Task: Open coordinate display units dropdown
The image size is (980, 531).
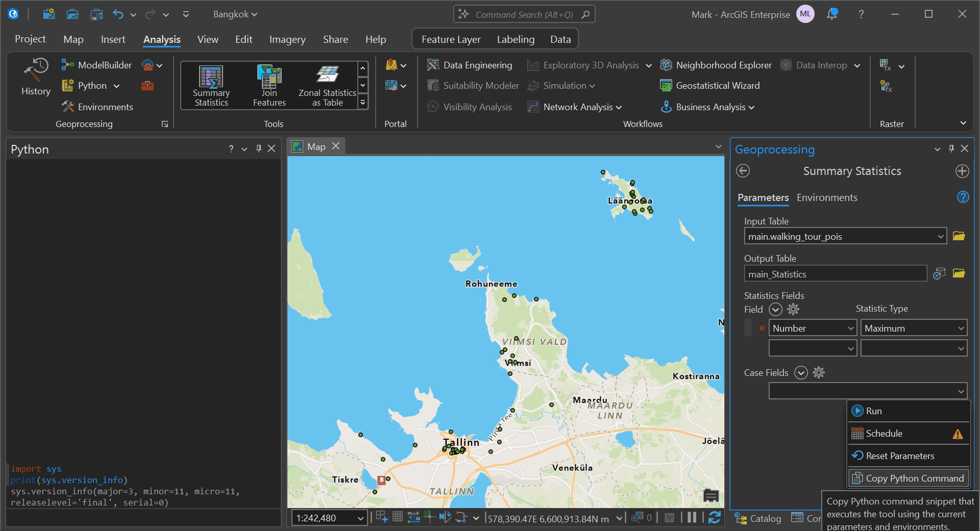Action: click(619, 518)
